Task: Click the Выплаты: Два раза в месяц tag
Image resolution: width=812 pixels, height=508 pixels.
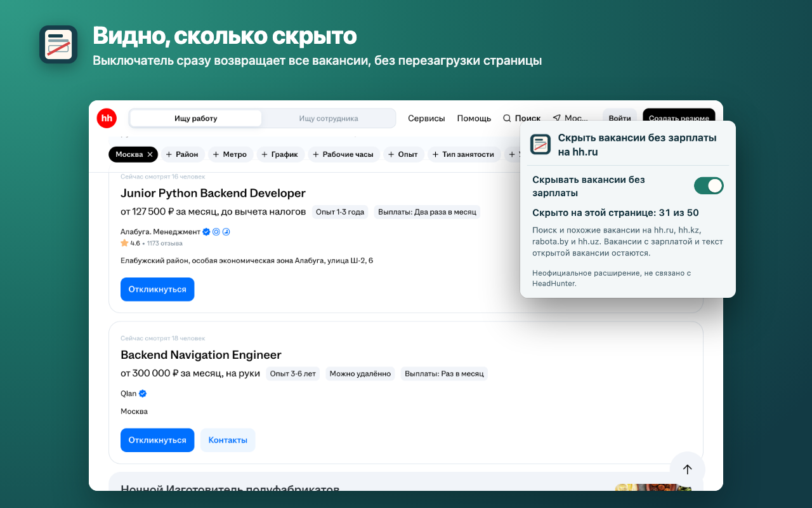Action: point(427,212)
